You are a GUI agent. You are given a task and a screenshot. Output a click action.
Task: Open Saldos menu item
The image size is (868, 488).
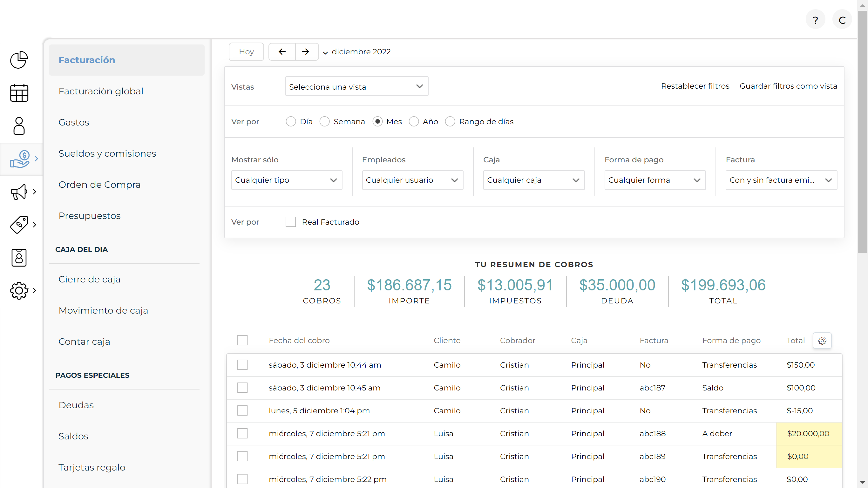click(73, 436)
